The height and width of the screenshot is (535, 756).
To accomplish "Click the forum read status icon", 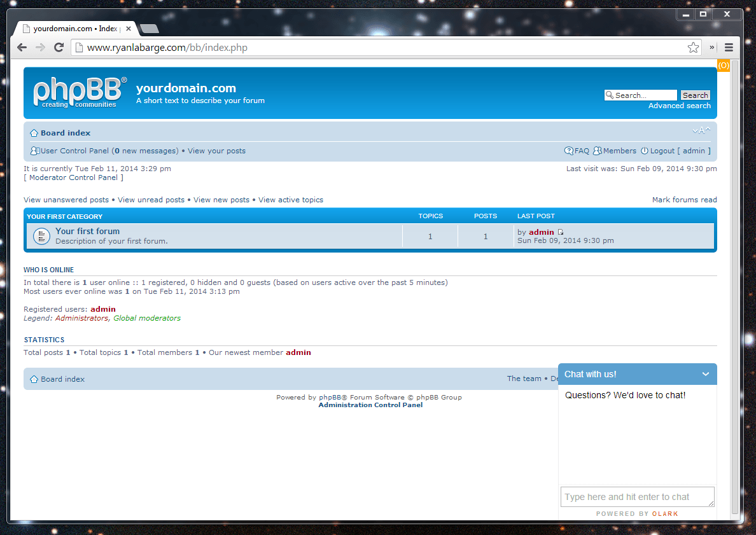I will pyautogui.click(x=41, y=236).
